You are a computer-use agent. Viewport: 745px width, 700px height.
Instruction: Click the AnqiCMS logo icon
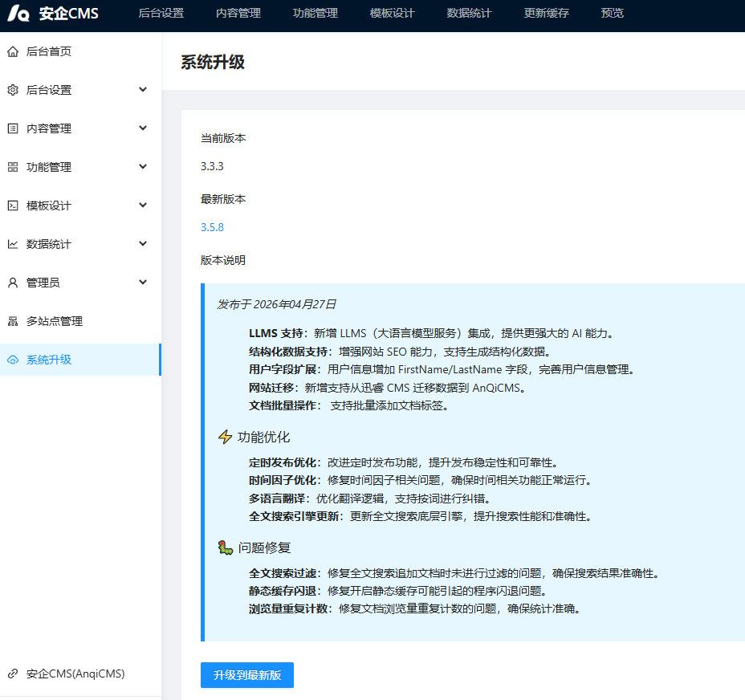(x=18, y=14)
